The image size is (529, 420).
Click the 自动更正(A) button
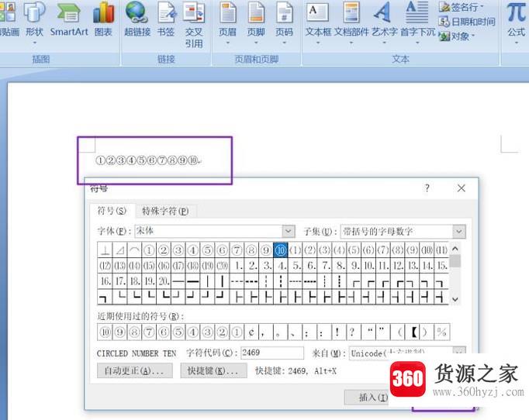point(134,370)
